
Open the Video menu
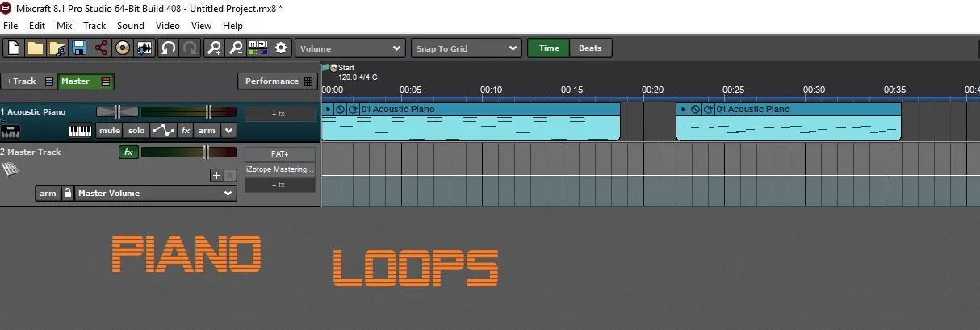point(168,26)
